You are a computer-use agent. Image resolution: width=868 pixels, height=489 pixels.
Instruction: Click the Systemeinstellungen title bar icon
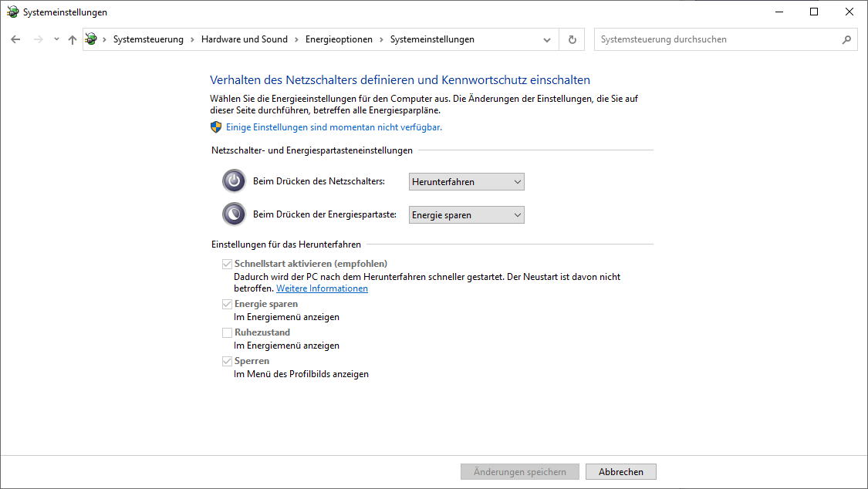pyautogui.click(x=12, y=12)
